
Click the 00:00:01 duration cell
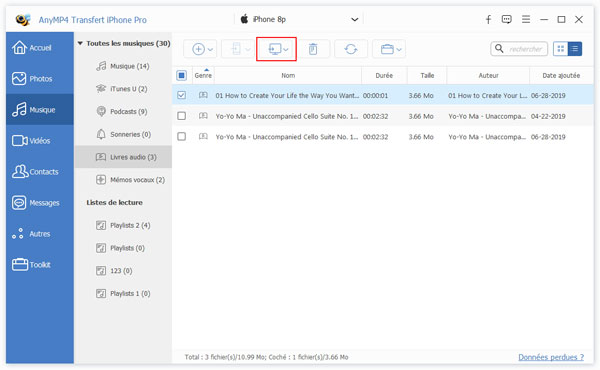375,95
